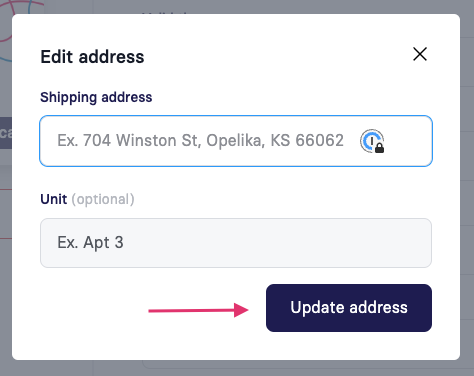
Task: Focus the Shipping address input field
Action: pyautogui.click(x=236, y=141)
